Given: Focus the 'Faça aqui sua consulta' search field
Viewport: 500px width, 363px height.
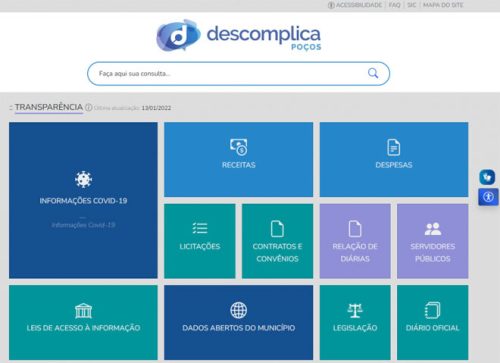Looking at the screenshot, I should tap(238, 73).
